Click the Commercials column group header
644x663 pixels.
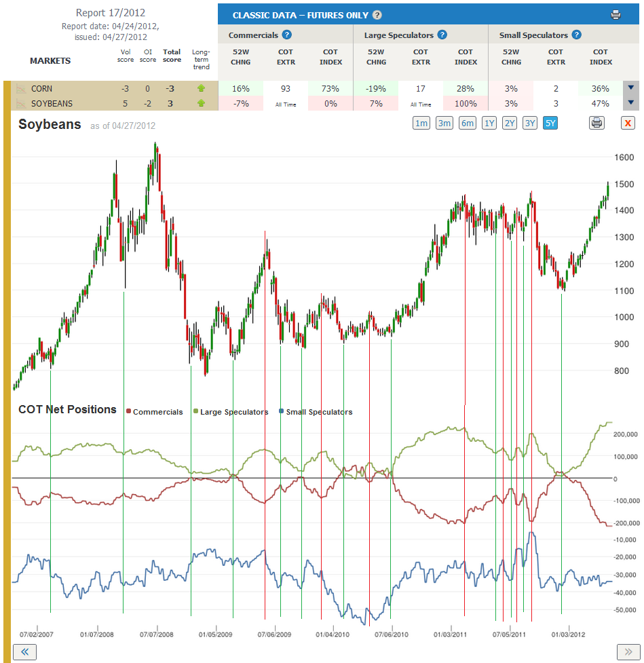point(253,35)
